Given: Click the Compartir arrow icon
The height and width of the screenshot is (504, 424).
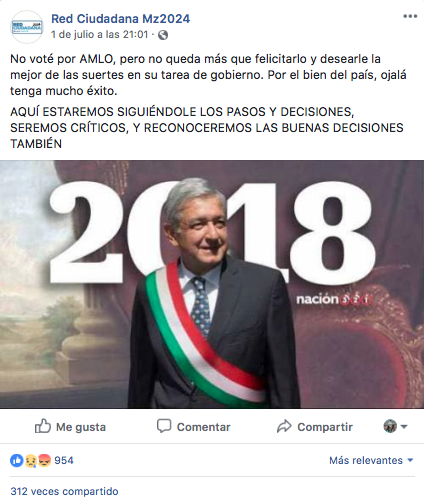Looking at the screenshot, I should click(284, 426).
